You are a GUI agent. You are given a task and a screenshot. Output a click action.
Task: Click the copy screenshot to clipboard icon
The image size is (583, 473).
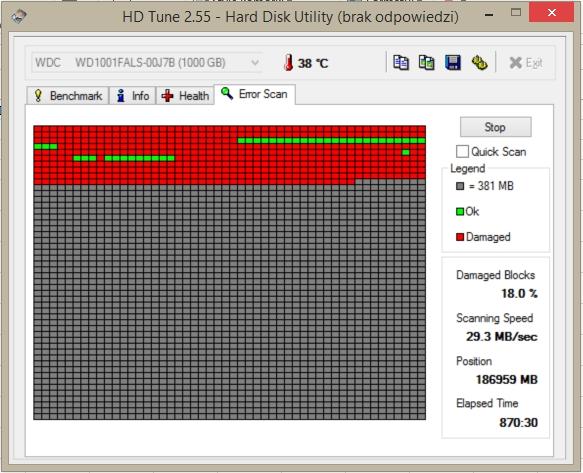point(426,62)
